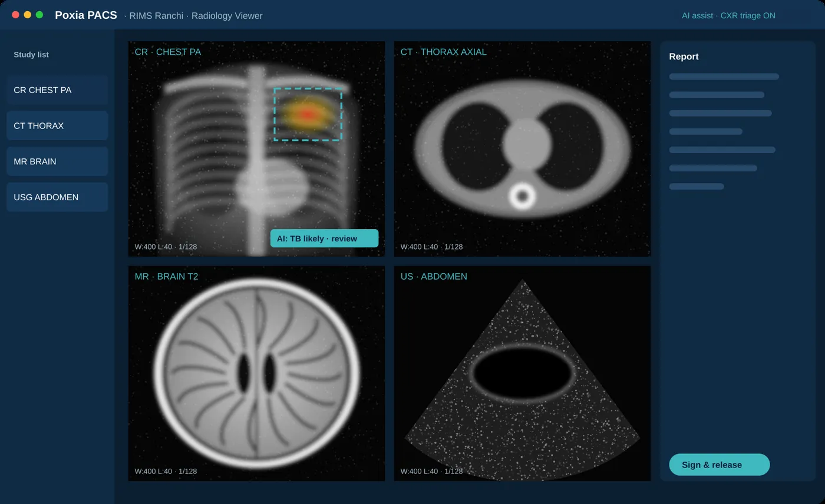Select CT THORAX in the study list
This screenshot has width=825, height=504.
(x=57, y=126)
